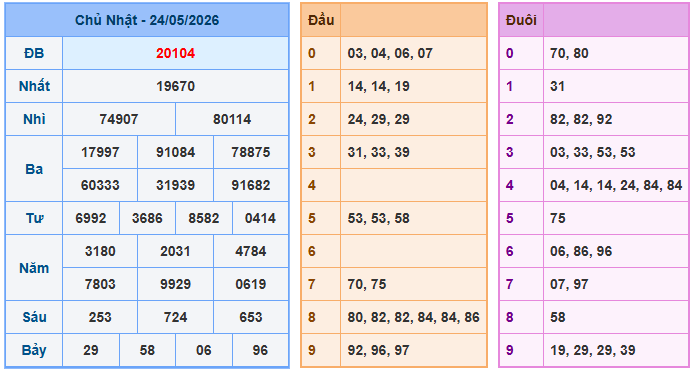This screenshot has height=374, width=694.
Task: Select the Nhất row label
Action: tap(34, 86)
